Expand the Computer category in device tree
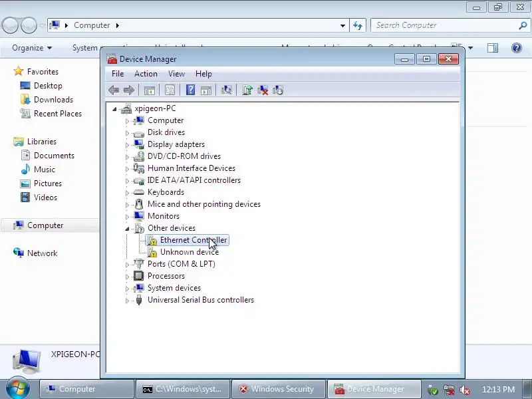Image resolution: width=532 pixels, height=399 pixels. pyautogui.click(x=127, y=121)
